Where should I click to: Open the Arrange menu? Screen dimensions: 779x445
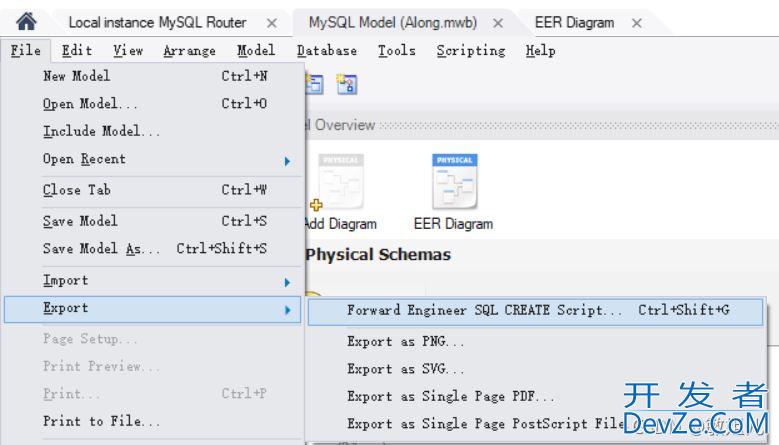tap(189, 50)
